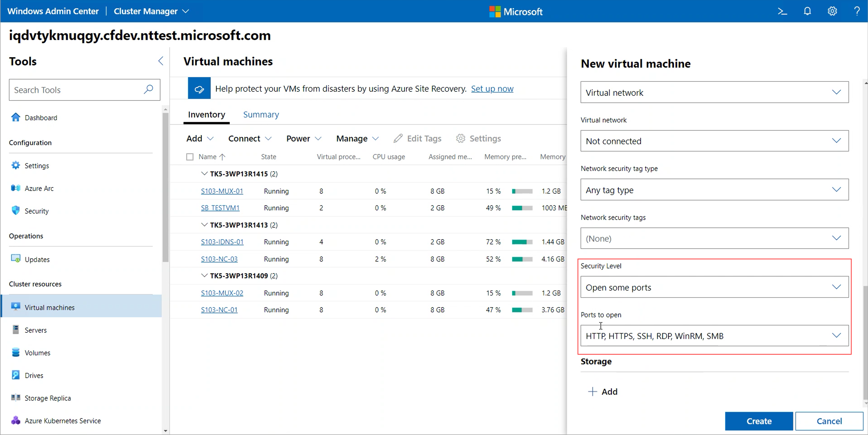Open Storage Replica tool

[47, 398]
